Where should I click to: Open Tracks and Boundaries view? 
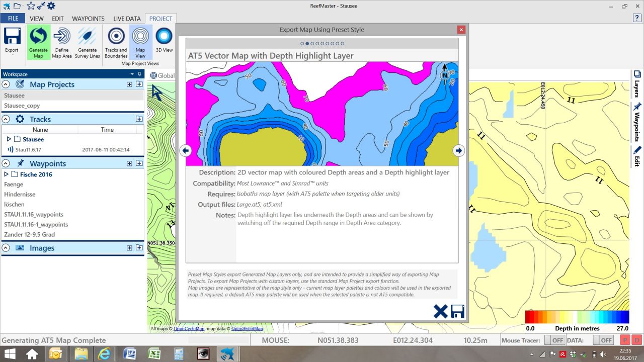point(116,42)
